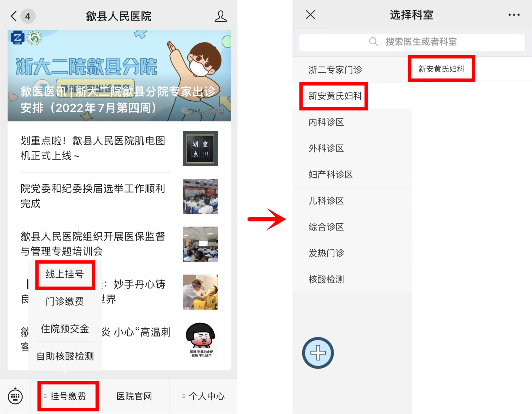Open 自助核酸检测 menu entry
The image size is (532, 414).
click(65, 356)
